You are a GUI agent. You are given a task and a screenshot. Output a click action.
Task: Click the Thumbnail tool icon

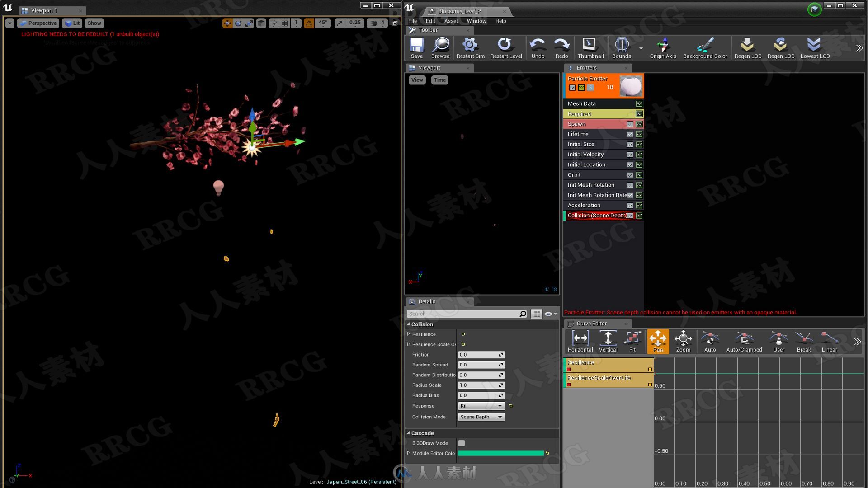click(590, 44)
